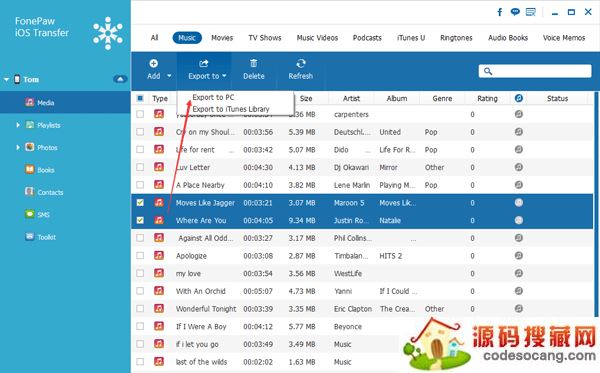Image resolution: width=600 pixels, height=373 pixels.
Task: Select the Against All Odds song row
Action: click(362, 238)
